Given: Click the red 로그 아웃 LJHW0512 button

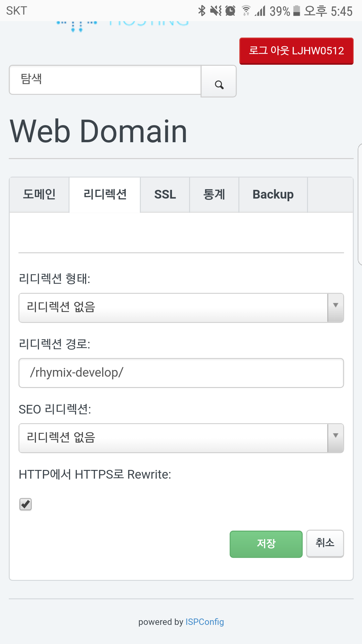Looking at the screenshot, I should pyautogui.click(x=296, y=51).
